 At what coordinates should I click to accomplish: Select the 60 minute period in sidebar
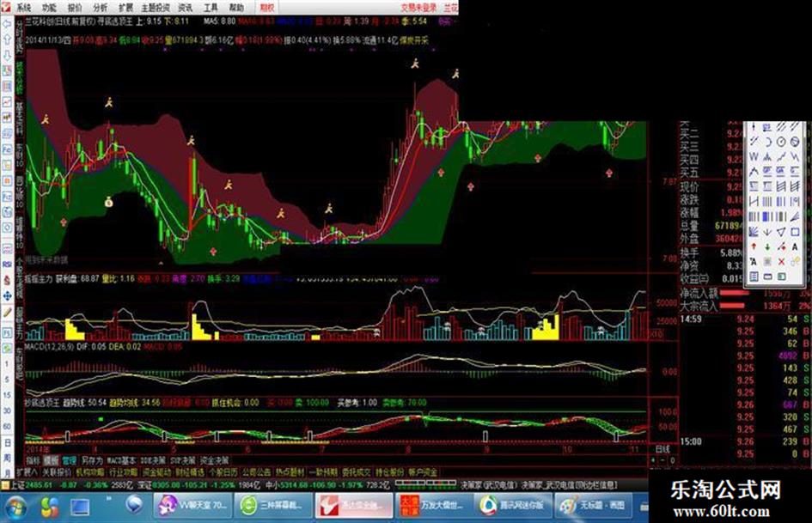[x=7, y=426]
